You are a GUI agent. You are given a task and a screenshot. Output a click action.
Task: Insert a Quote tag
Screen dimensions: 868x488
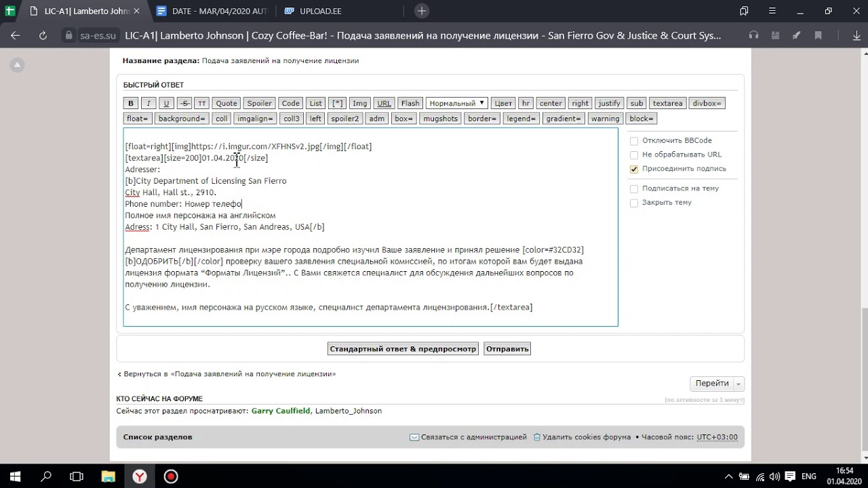coord(226,103)
